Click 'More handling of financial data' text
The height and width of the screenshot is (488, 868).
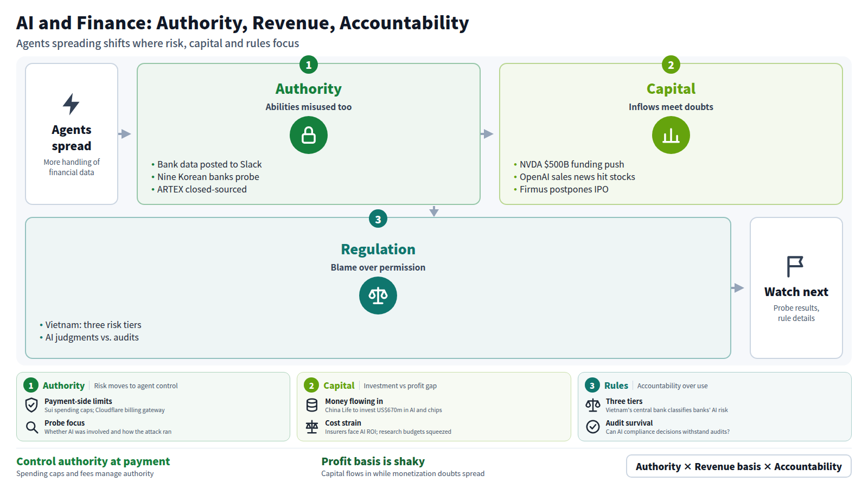(x=72, y=167)
